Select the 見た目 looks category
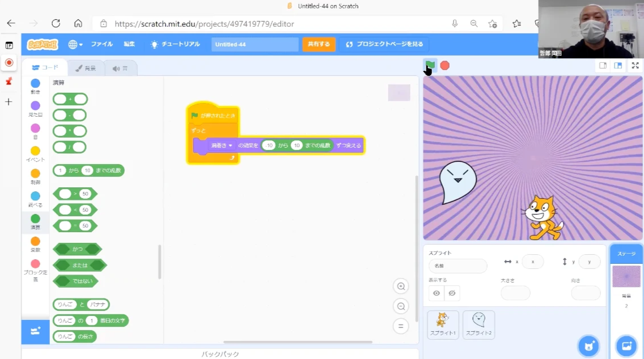644x359 pixels. pos(35,109)
